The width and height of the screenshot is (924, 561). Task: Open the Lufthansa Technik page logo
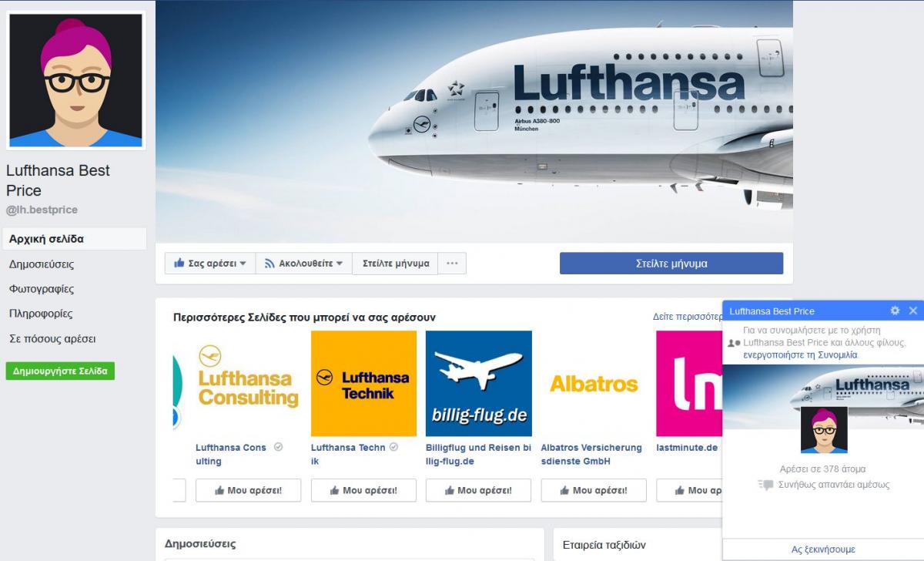click(363, 384)
